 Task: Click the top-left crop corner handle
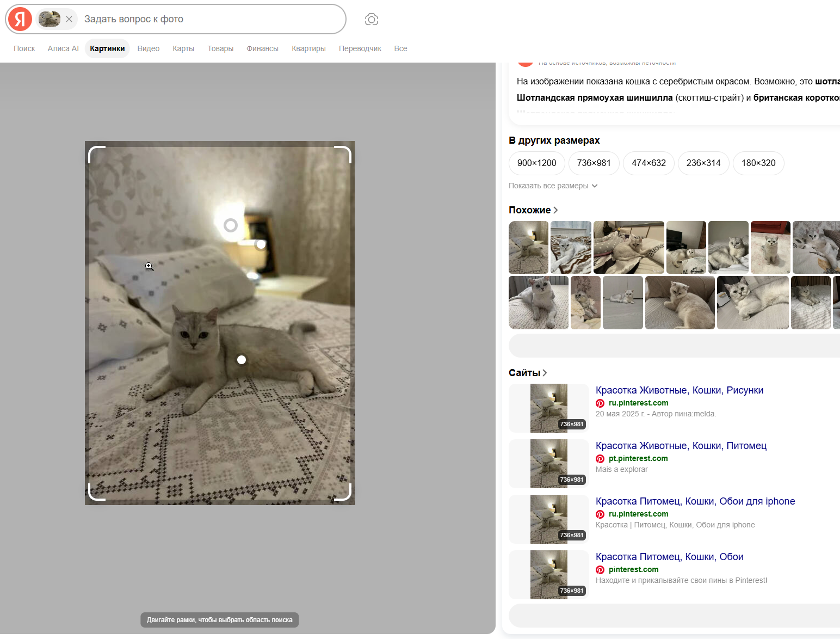96,153
